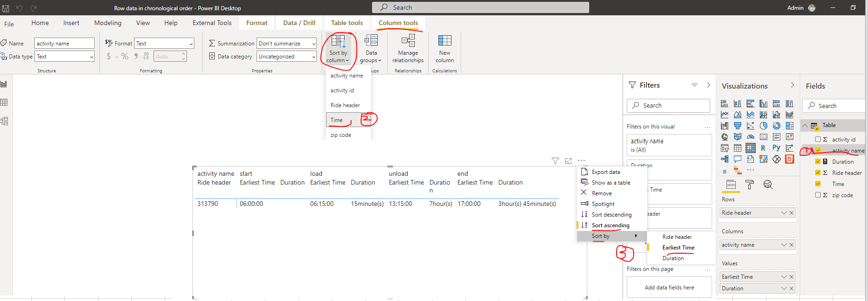Open the Home ribbon tab
The width and height of the screenshot is (868, 301).
tap(40, 23)
